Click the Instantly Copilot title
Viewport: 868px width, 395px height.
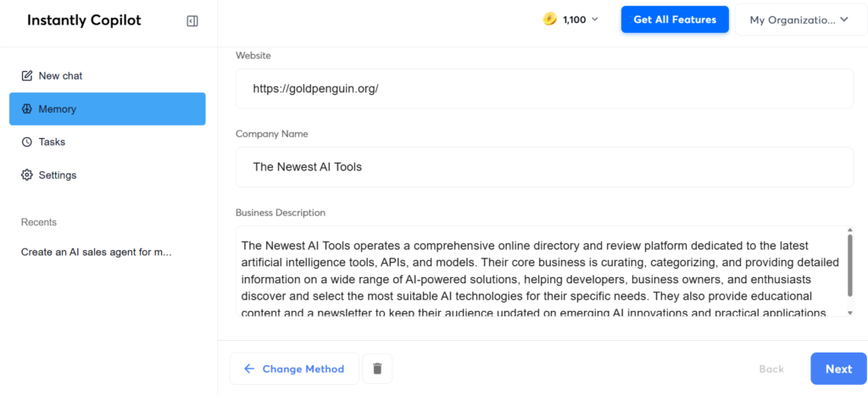click(x=84, y=20)
